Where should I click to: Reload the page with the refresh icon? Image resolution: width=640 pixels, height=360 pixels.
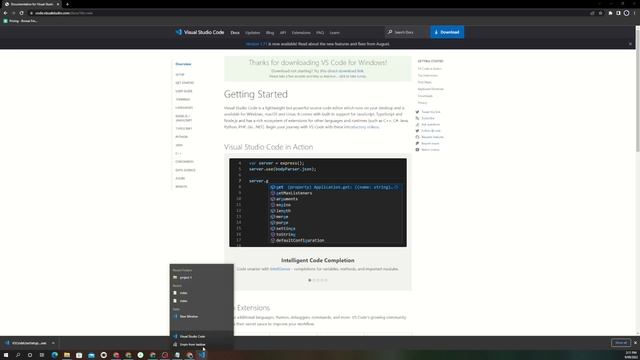point(22,13)
